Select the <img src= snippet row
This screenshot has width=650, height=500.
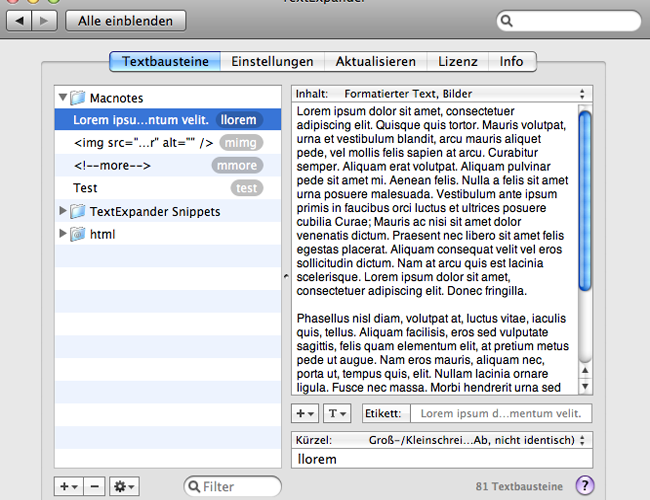point(168,143)
